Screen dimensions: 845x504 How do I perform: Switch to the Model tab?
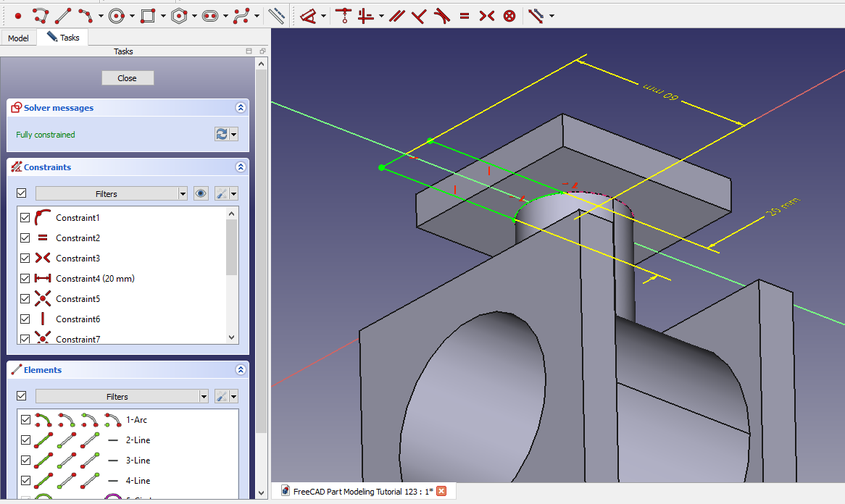pos(18,38)
